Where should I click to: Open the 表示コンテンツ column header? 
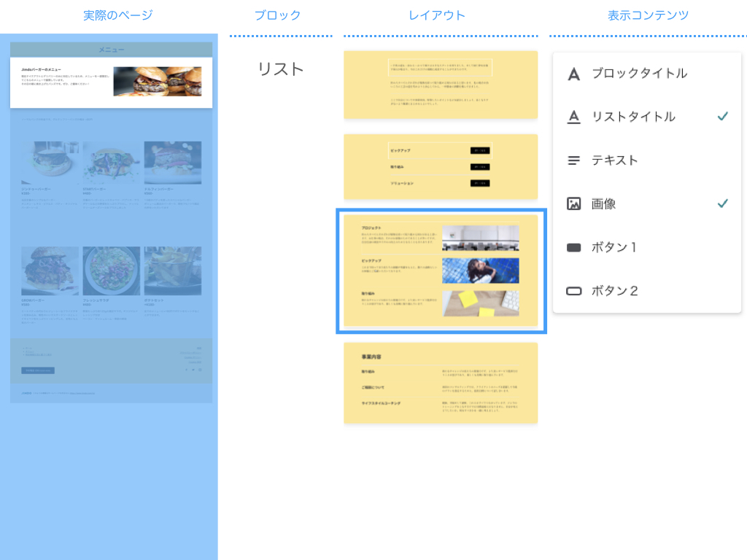tap(648, 15)
